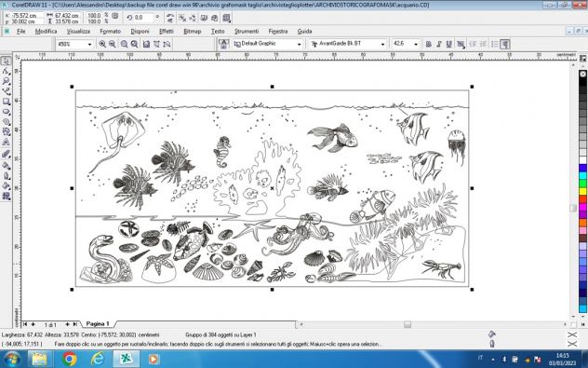Select the Outline tool
Image resolution: width=588 pixels, height=368 pixels.
point(6,176)
